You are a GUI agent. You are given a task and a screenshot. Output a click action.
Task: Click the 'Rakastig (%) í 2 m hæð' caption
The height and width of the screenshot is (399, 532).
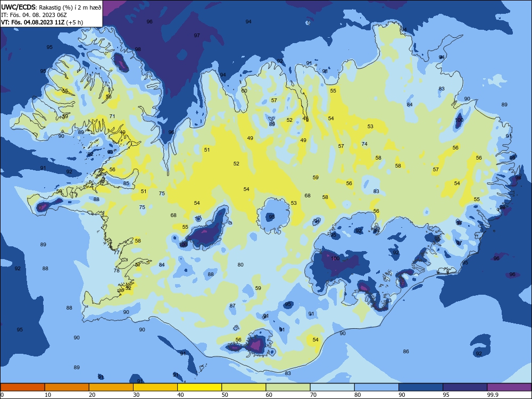click(70, 7)
